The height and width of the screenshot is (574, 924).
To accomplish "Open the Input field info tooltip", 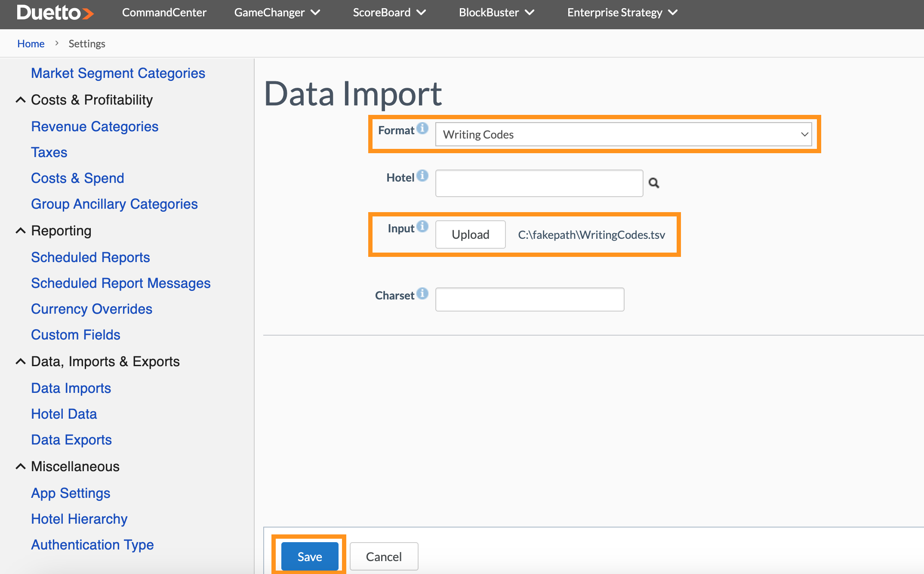I will pyautogui.click(x=423, y=226).
